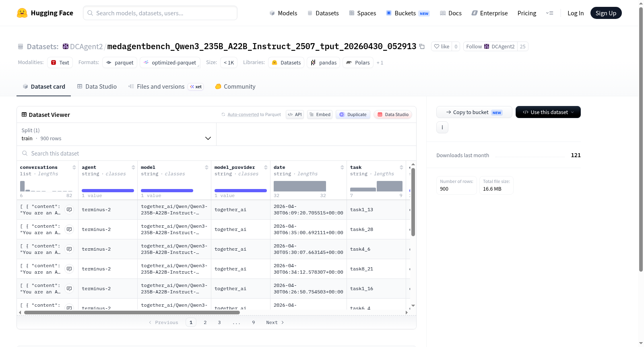Viewport: 644px width, 347px height.
Task: Click the Text modality tag
Action: [60, 62]
